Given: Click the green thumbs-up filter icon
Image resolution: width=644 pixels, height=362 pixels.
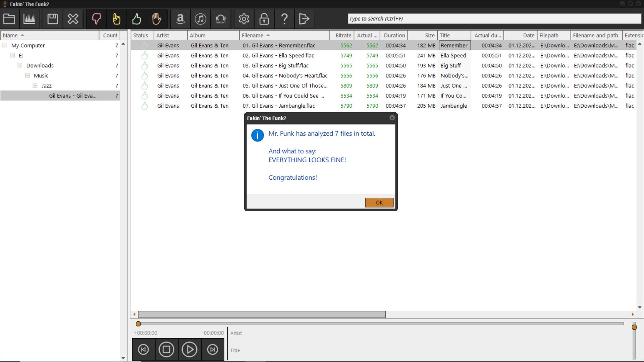Looking at the screenshot, I should [x=137, y=19].
